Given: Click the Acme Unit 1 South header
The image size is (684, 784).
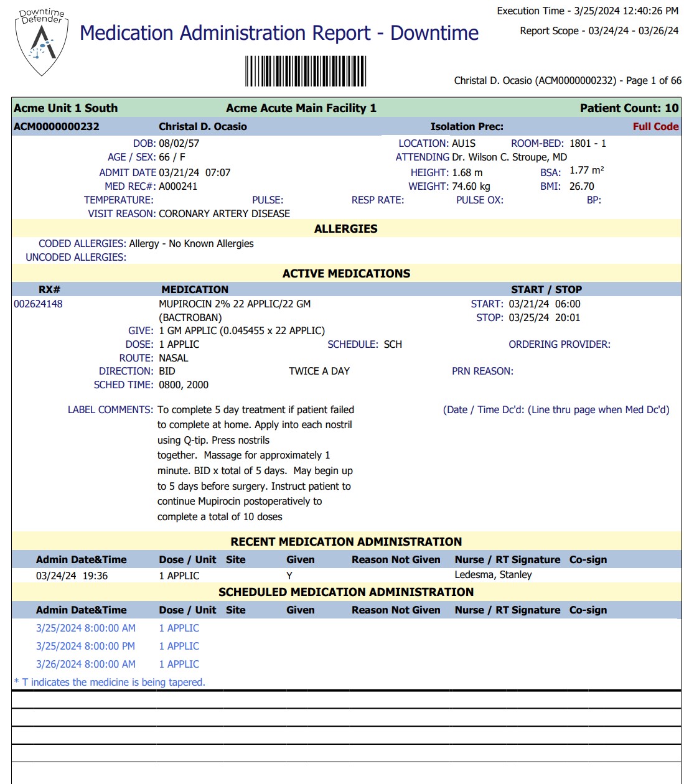Looking at the screenshot, I should (x=65, y=108).
